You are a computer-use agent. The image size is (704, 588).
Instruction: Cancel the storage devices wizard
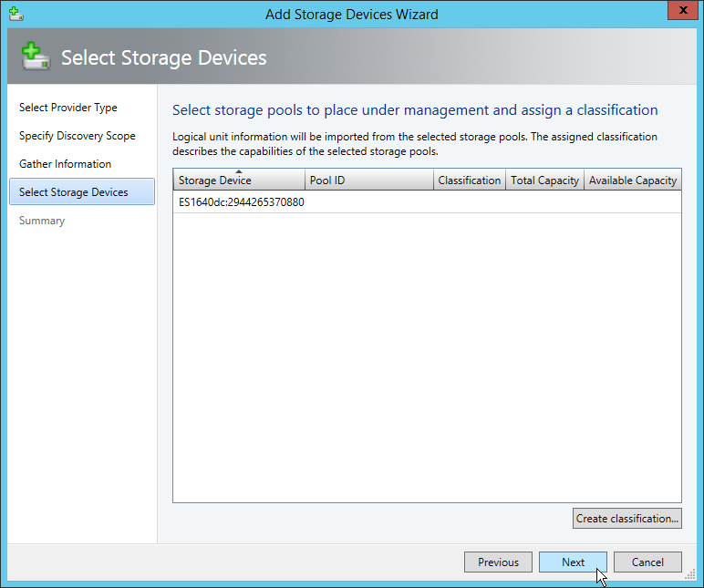(647, 562)
